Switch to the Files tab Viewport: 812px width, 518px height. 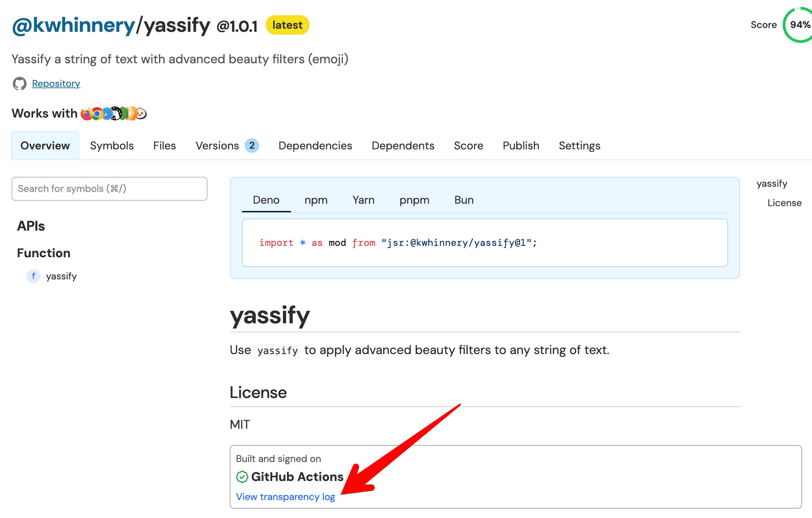point(164,146)
